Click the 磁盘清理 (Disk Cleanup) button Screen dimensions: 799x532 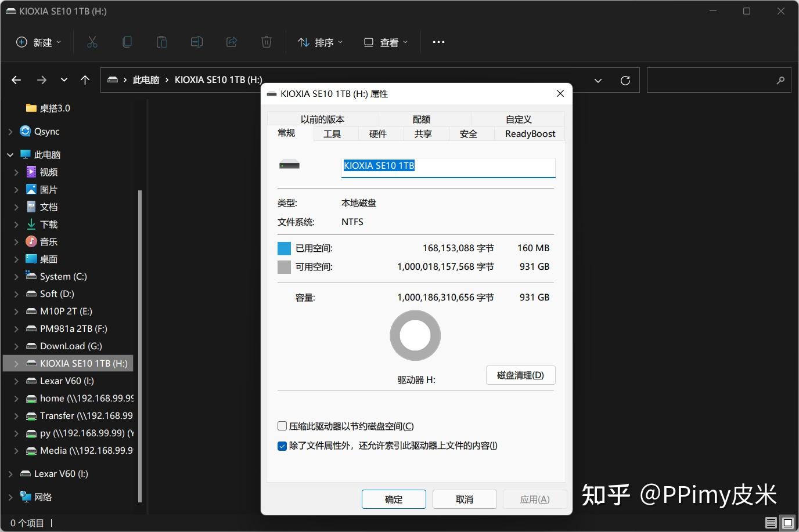(520, 375)
